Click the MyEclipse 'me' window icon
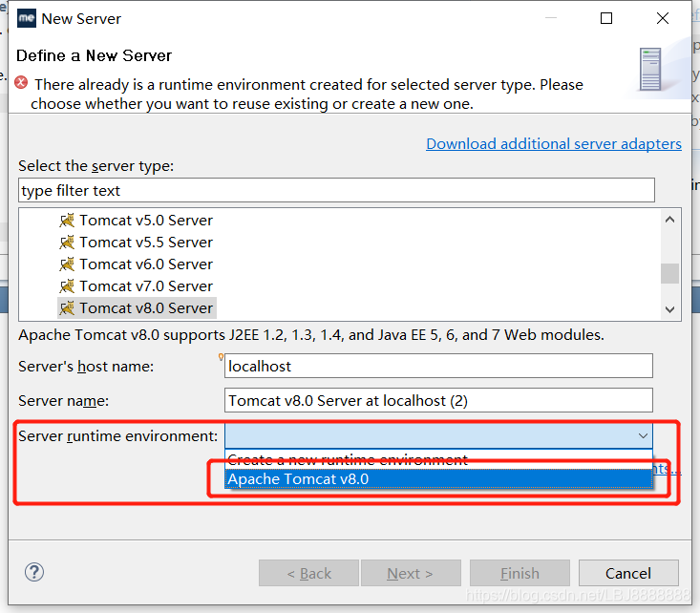The image size is (700, 613). click(x=27, y=18)
